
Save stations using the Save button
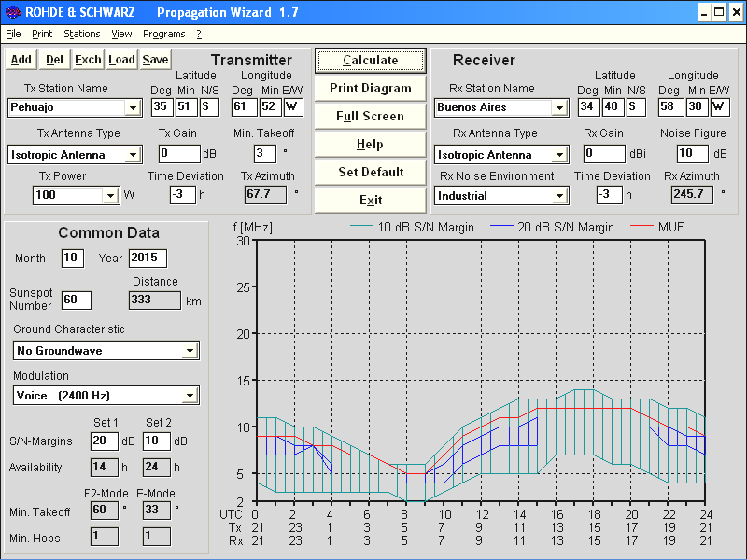(x=156, y=60)
